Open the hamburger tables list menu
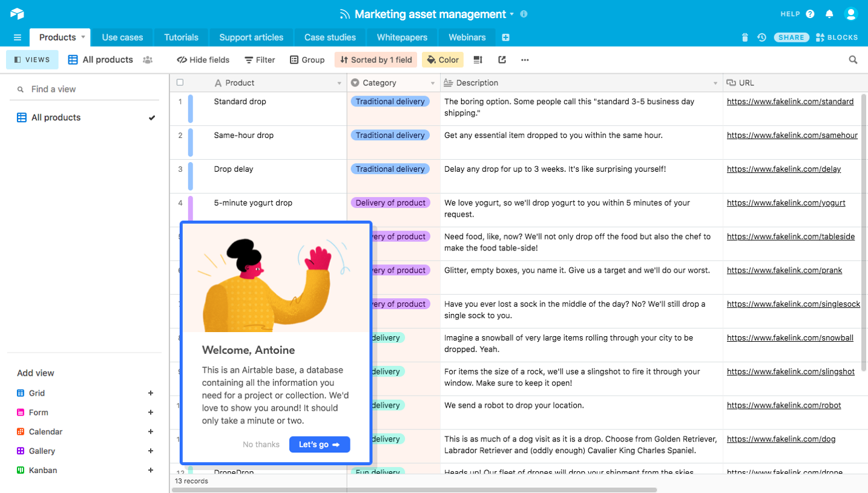The width and height of the screenshot is (868, 493). [x=18, y=38]
